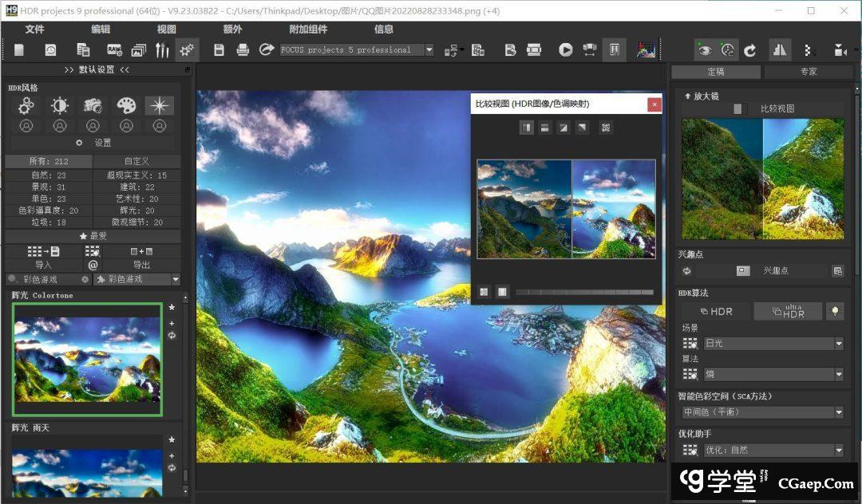Screen dimensions: 862x504
Task: Select the 辉光 Colortone preset thumbnail
Action: coord(87,360)
